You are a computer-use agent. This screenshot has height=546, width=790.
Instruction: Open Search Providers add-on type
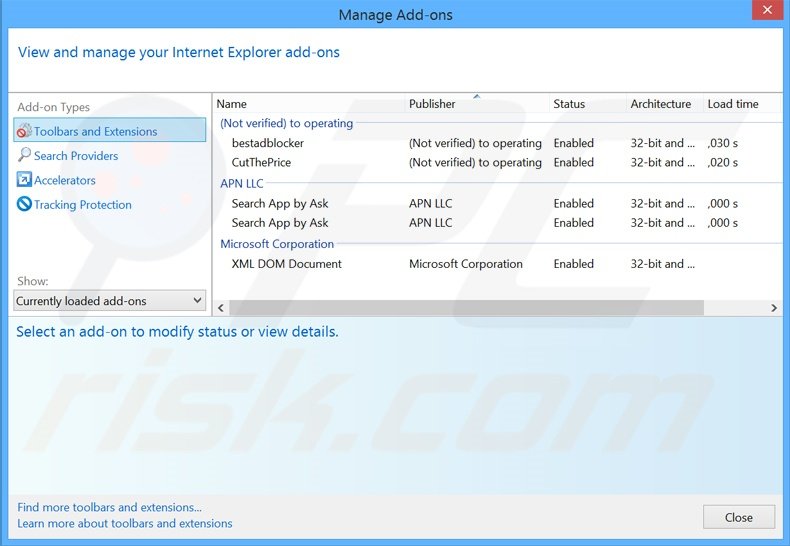[x=76, y=156]
